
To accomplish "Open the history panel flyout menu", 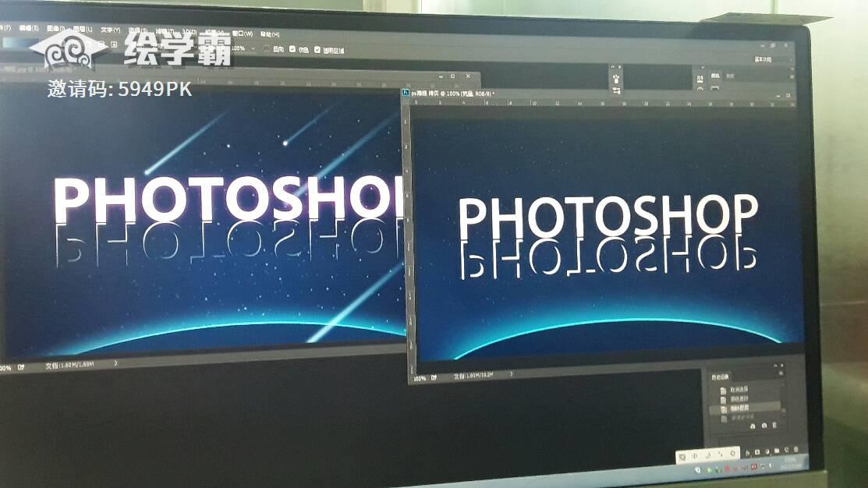I will tap(781, 373).
